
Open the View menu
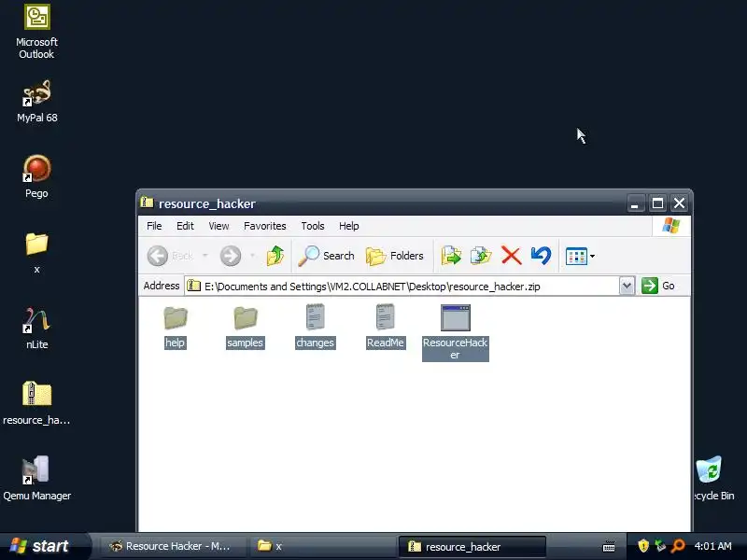[218, 226]
